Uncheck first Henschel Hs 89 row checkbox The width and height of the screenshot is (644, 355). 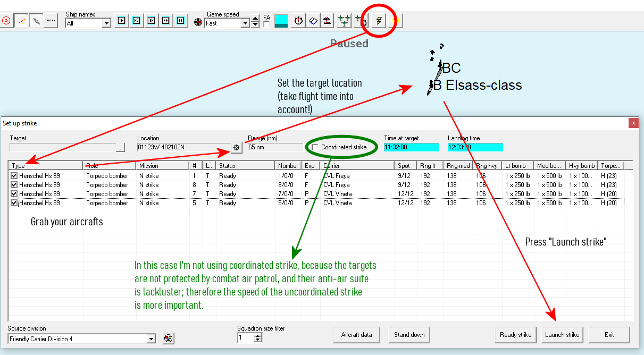14,176
